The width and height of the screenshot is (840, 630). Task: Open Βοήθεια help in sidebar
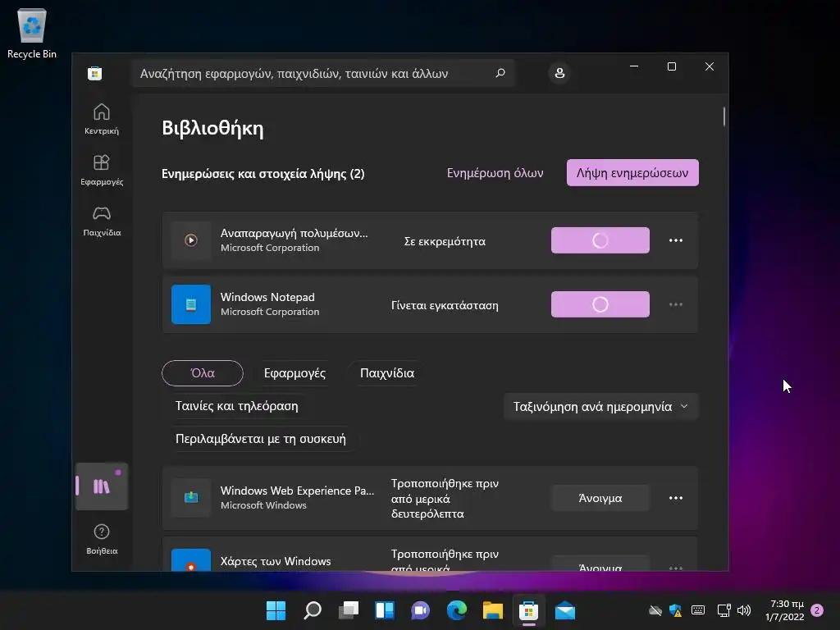click(102, 539)
